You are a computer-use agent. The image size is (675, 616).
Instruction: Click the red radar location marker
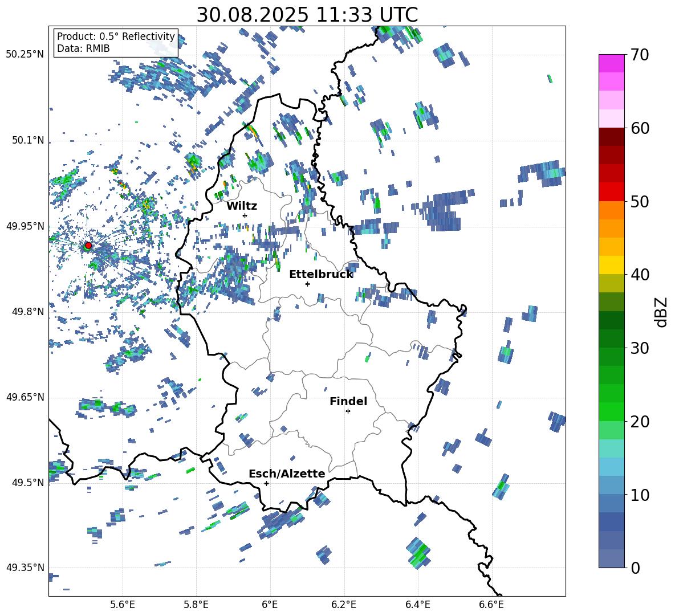click(88, 246)
